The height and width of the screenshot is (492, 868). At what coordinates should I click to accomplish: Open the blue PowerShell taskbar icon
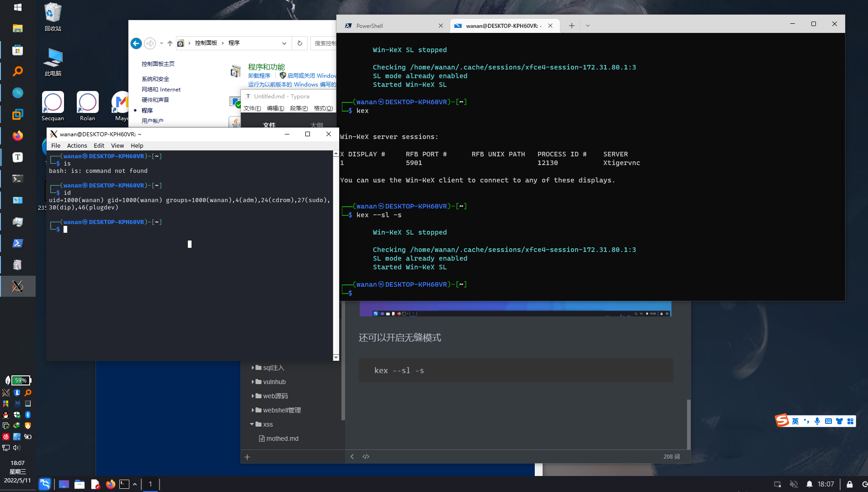(x=17, y=243)
